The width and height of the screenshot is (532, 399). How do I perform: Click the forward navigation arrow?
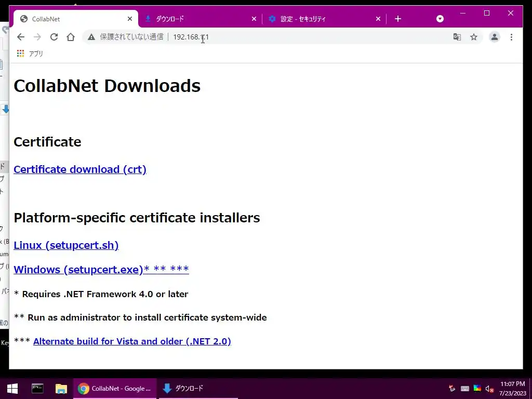(x=37, y=37)
